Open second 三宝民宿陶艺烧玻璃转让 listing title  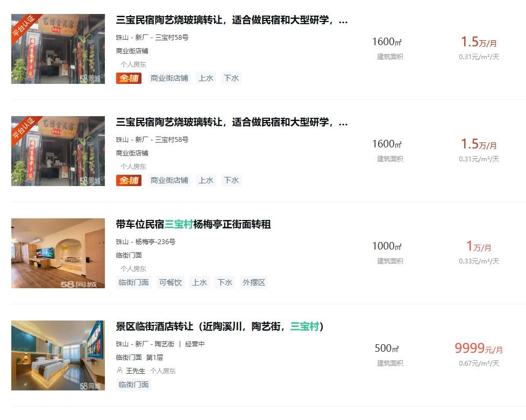(x=231, y=122)
